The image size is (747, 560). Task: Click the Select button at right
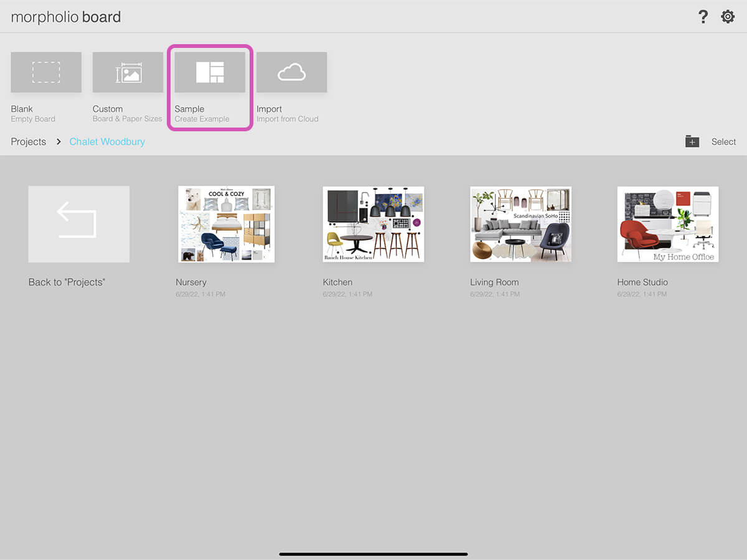point(723,142)
